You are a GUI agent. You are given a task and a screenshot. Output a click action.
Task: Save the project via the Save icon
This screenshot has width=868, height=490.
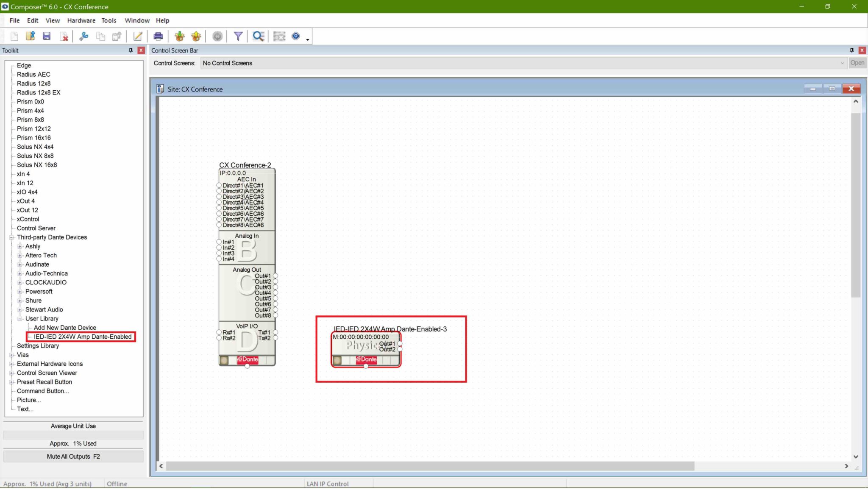point(47,36)
